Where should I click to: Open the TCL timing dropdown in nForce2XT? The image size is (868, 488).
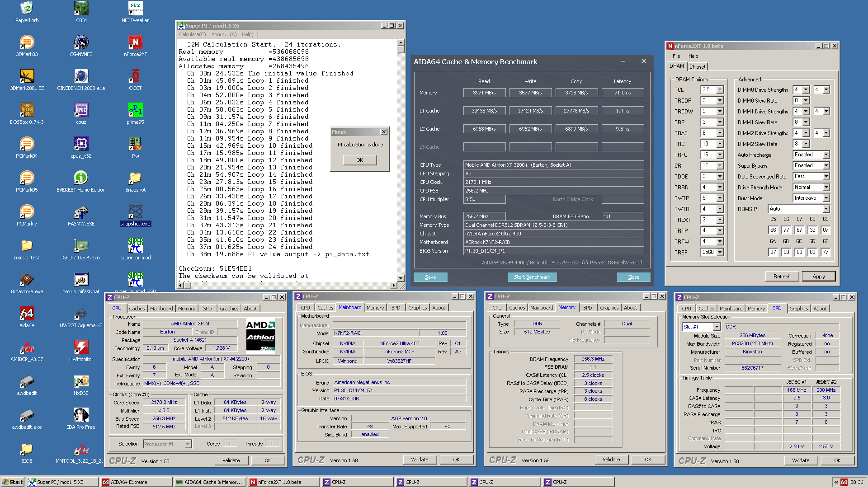(720, 89)
